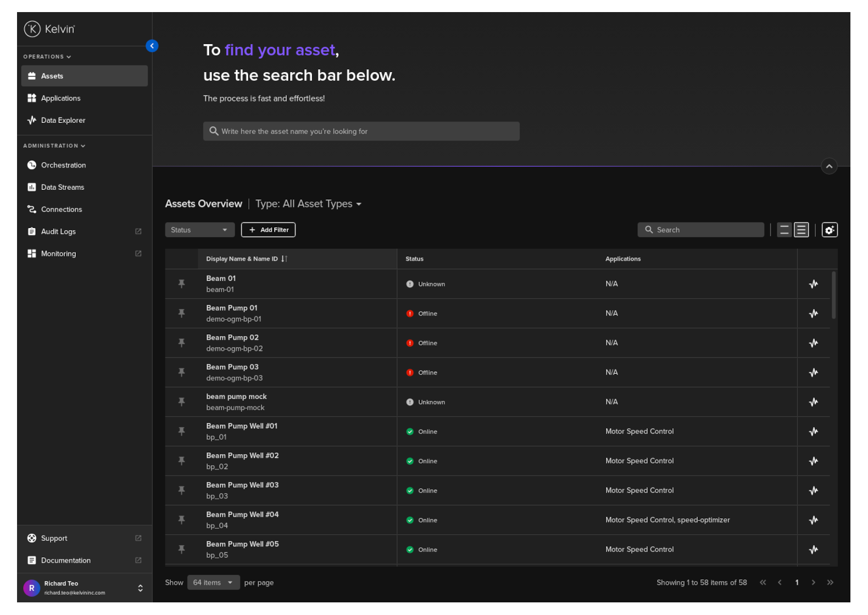Navigate to Data Streams page

(62, 187)
